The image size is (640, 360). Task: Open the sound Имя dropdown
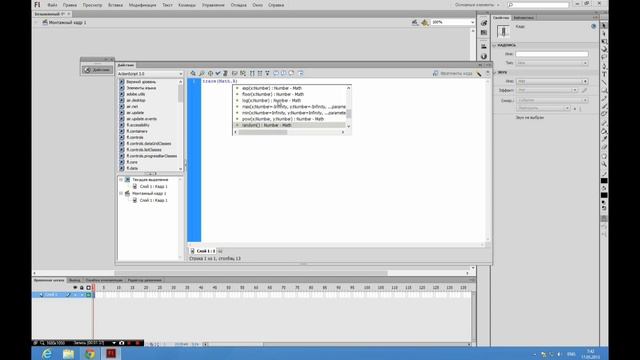551,81
